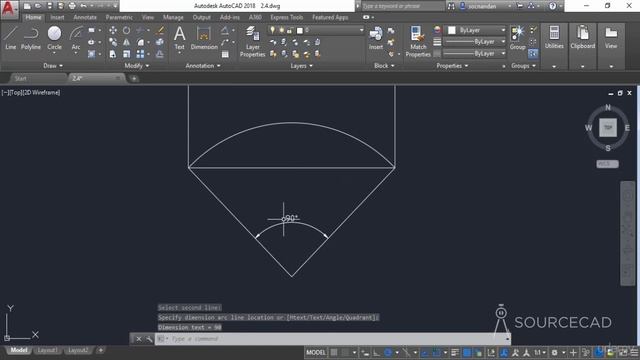Expand the Groups panel
This screenshot has width=640, height=360.
pos(523,66)
